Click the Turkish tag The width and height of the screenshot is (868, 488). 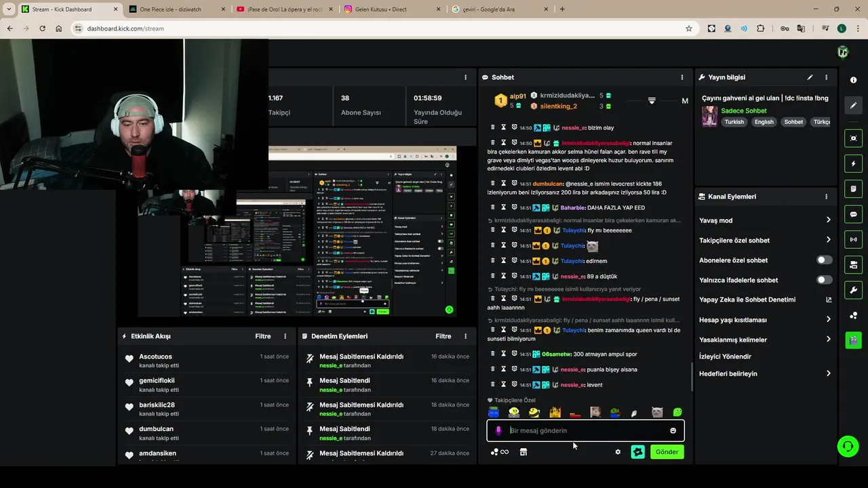pos(734,122)
